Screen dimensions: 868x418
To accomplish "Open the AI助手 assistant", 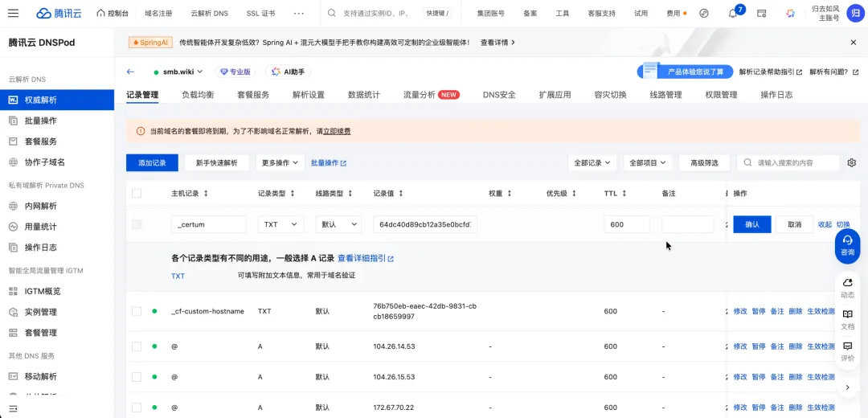I will click(x=288, y=72).
